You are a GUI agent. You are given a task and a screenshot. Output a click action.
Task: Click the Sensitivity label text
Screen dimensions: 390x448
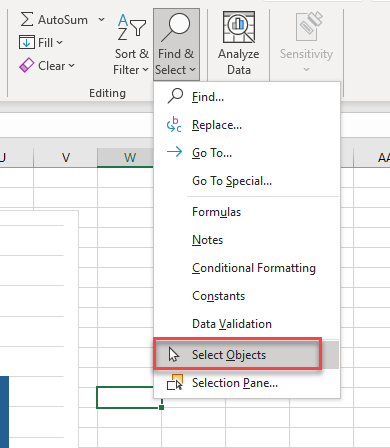[x=306, y=54]
